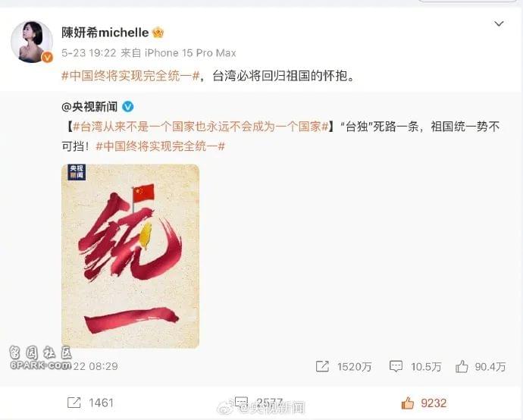The image size is (523, 420).
Task: Click the source text iPhone 15 Pro Max
Action: pos(190,53)
